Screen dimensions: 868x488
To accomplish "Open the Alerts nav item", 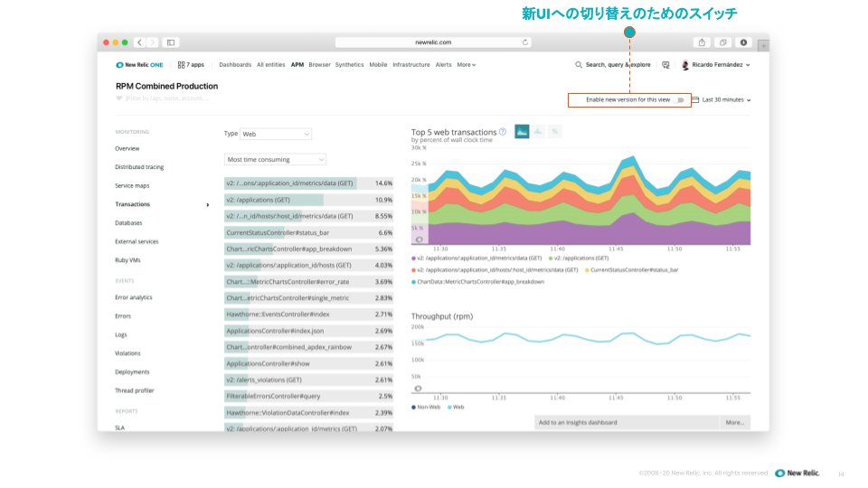I will [443, 65].
